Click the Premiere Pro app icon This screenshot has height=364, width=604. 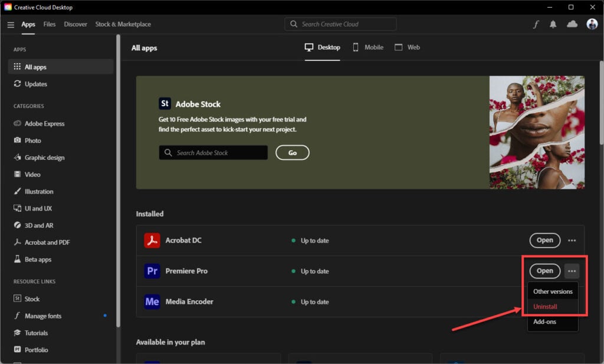pyautogui.click(x=152, y=271)
